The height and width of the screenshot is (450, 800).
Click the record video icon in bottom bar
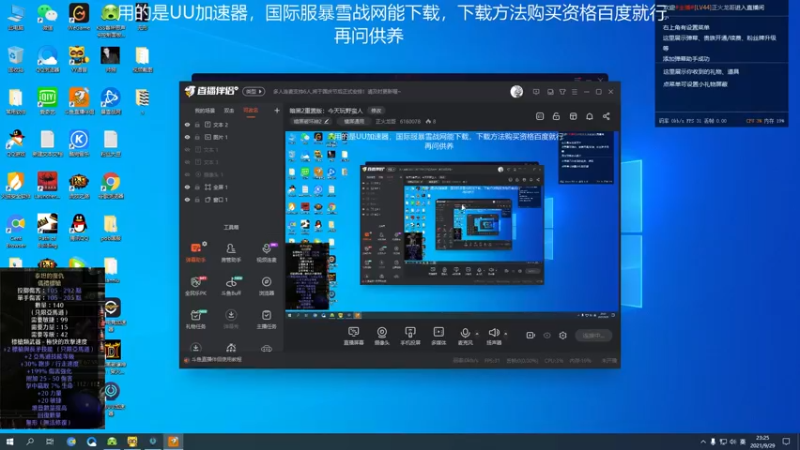coord(531,335)
